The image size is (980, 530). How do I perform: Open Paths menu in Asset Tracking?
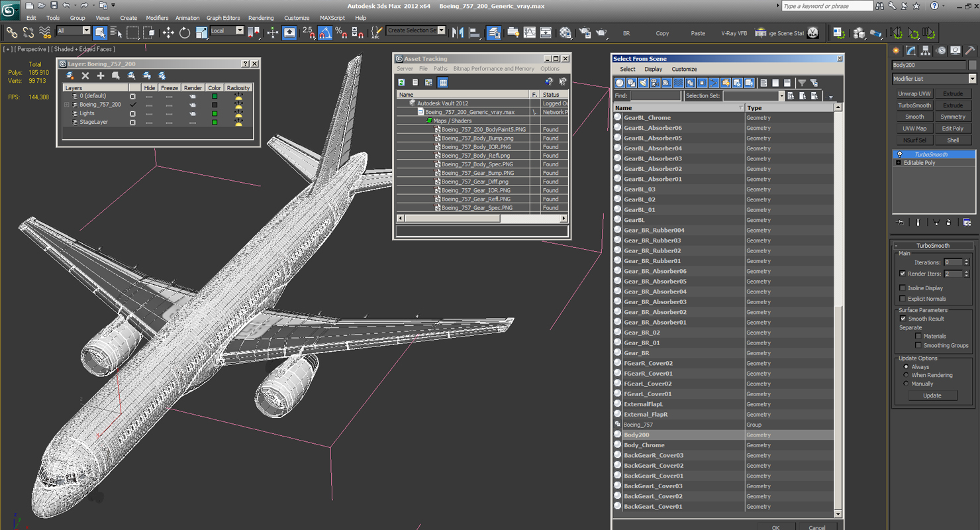coord(440,69)
